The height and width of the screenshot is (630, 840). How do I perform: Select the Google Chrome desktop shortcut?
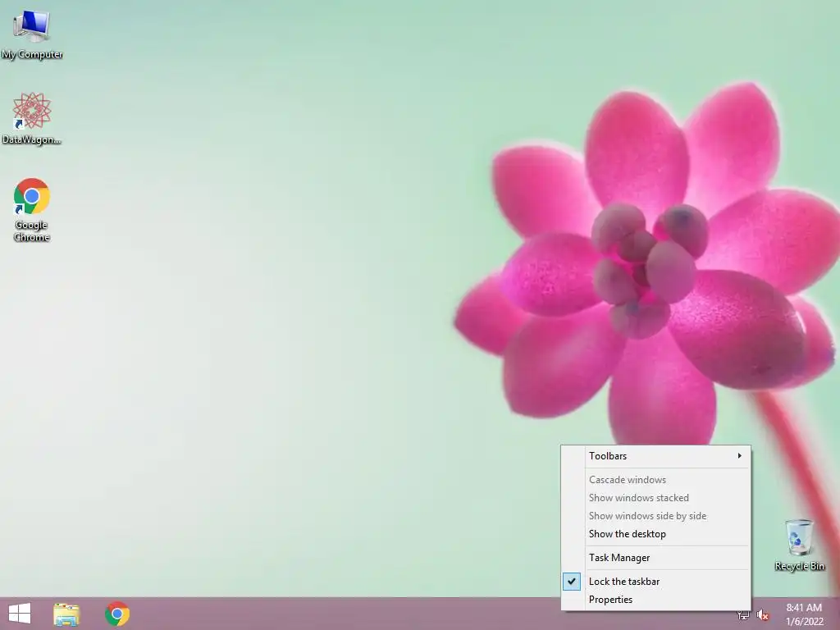[x=32, y=209]
